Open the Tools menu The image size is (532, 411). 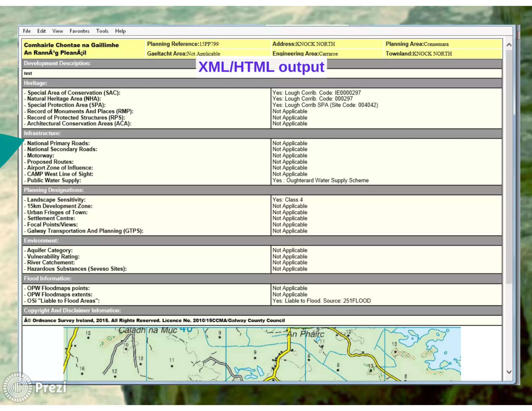[102, 31]
